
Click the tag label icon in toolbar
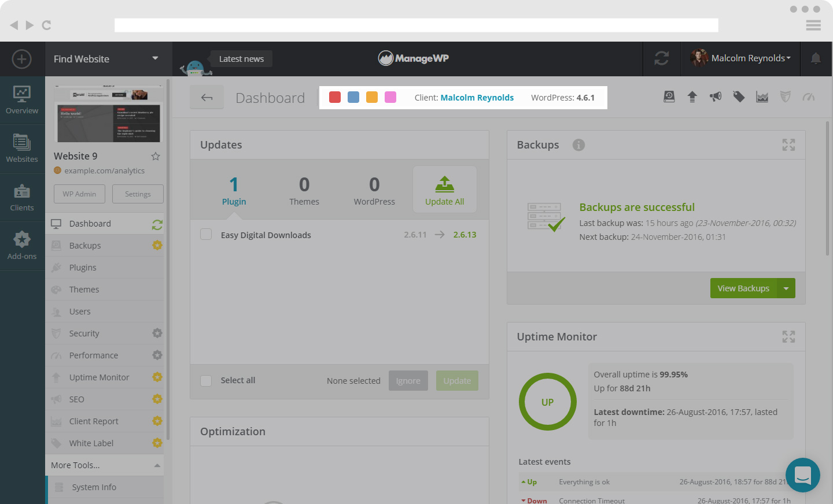(x=739, y=97)
